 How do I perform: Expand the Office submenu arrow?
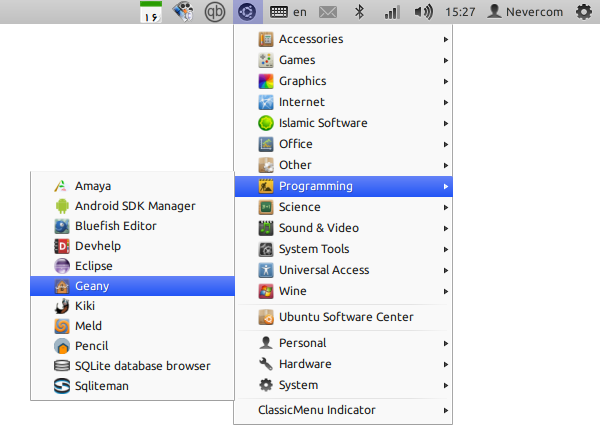coord(446,145)
